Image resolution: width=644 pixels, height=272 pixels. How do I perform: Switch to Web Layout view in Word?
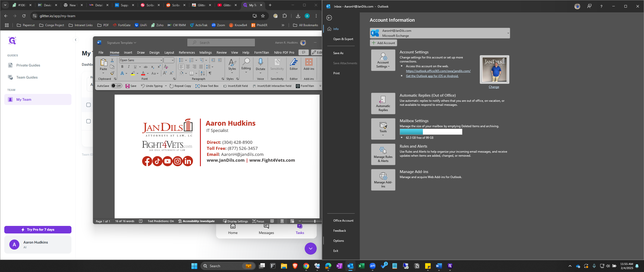click(292, 221)
